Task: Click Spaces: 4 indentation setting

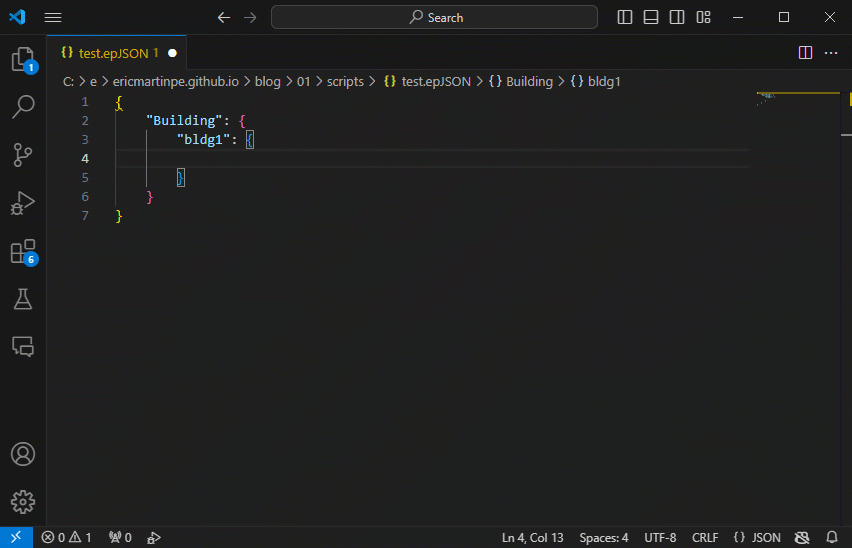Action: click(604, 538)
